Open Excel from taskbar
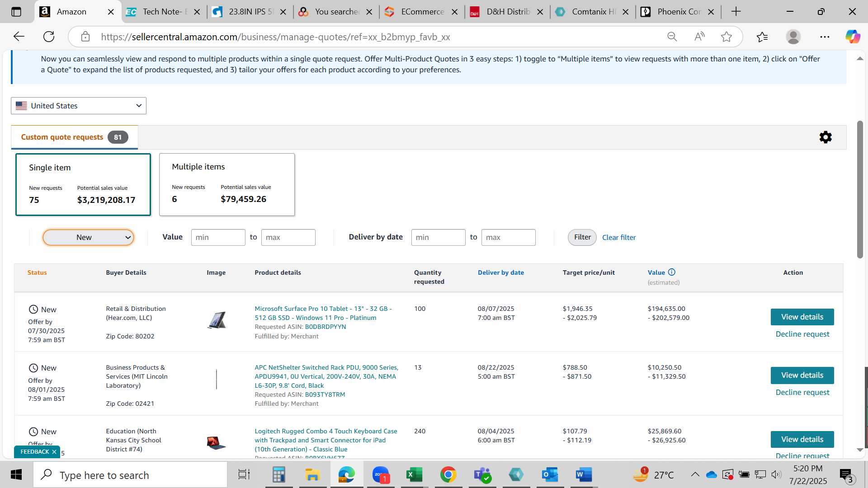The height and width of the screenshot is (488, 868). click(414, 475)
